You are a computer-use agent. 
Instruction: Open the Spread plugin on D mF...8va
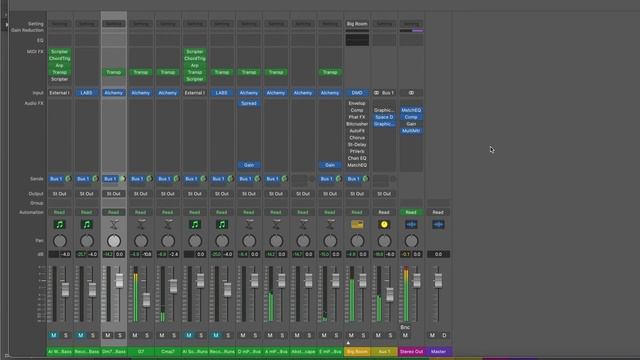(x=249, y=103)
